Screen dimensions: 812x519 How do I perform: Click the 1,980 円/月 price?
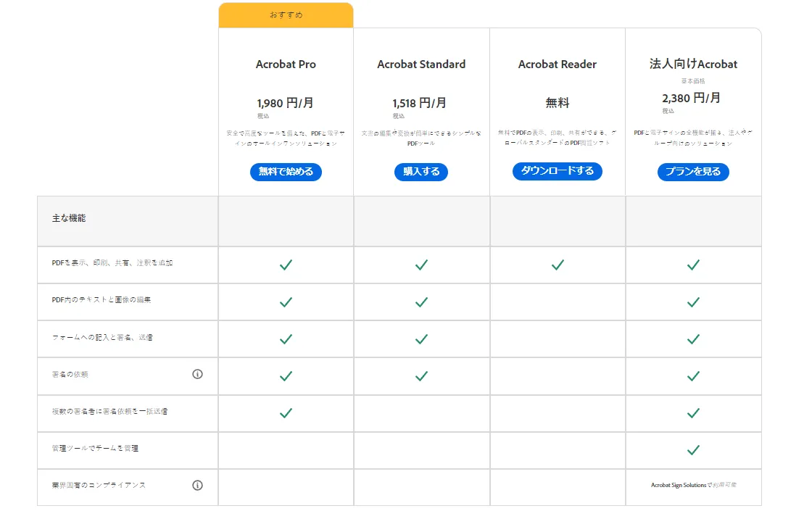coord(286,103)
